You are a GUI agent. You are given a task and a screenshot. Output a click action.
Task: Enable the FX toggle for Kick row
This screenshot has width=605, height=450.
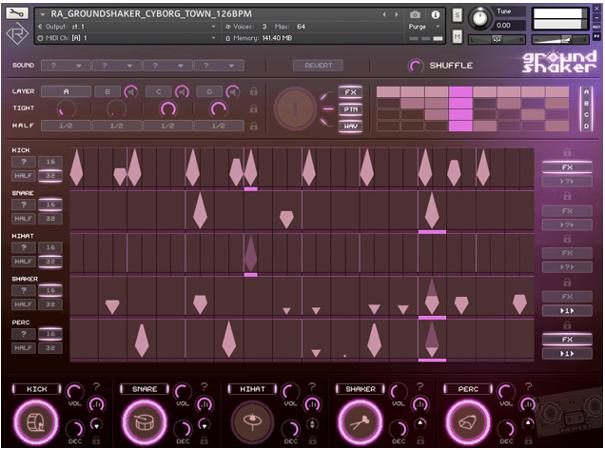[567, 167]
